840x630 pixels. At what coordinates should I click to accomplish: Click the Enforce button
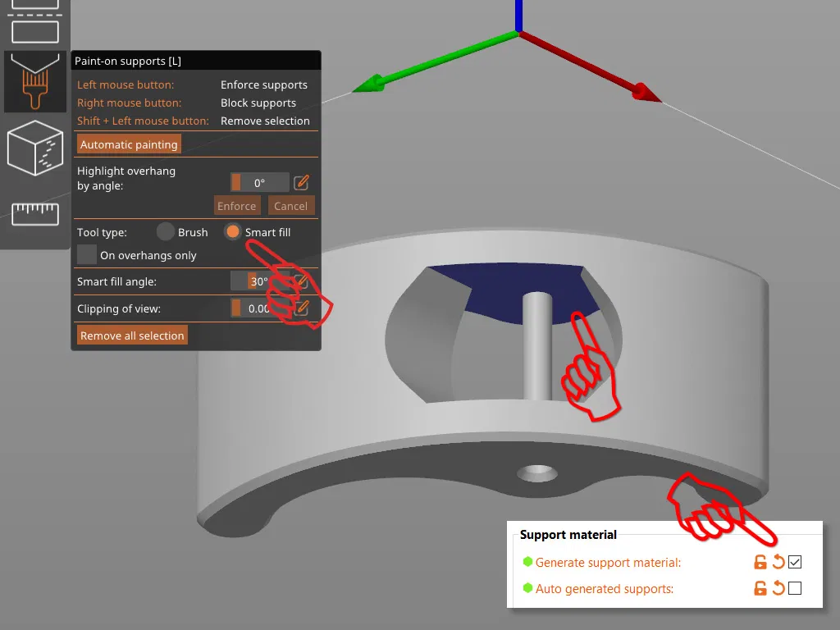pos(237,206)
